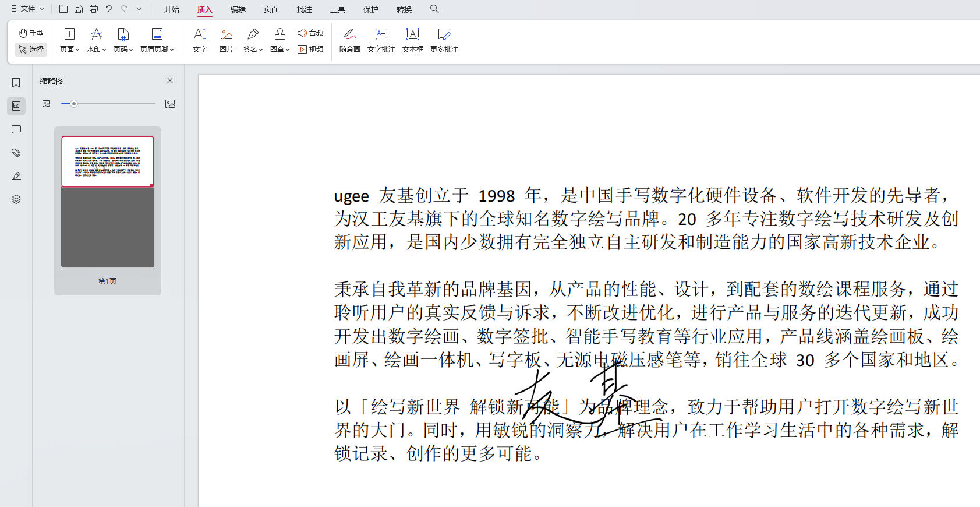Image resolution: width=980 pixels, height=507 pixels.
Task: Open the 水印 watermark dropdown
Action: click(97, 41)
